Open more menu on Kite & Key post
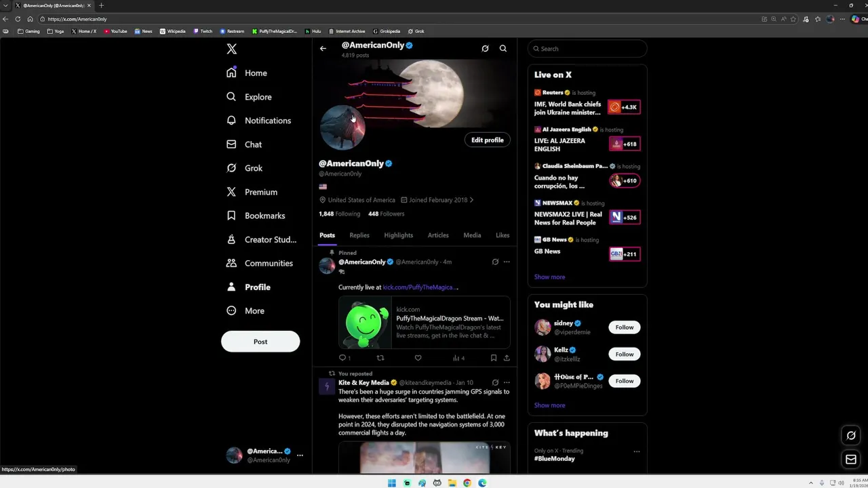868x488 pixels. click(507, 382)
